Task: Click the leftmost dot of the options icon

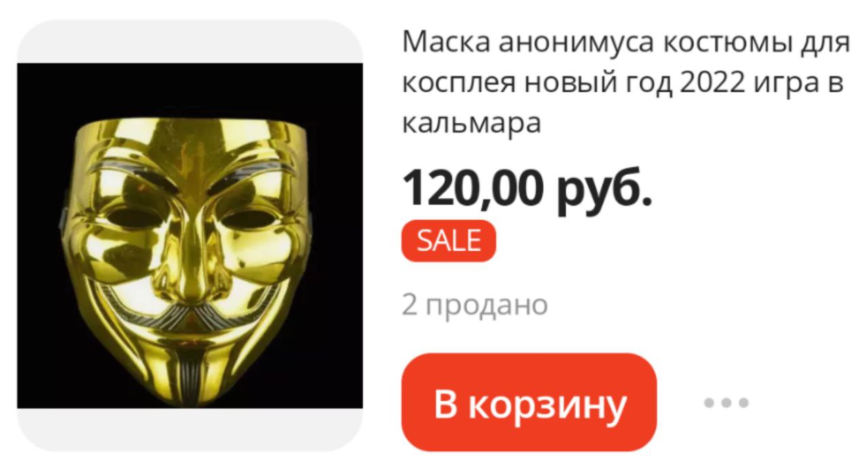Action: tap(709, 403)
